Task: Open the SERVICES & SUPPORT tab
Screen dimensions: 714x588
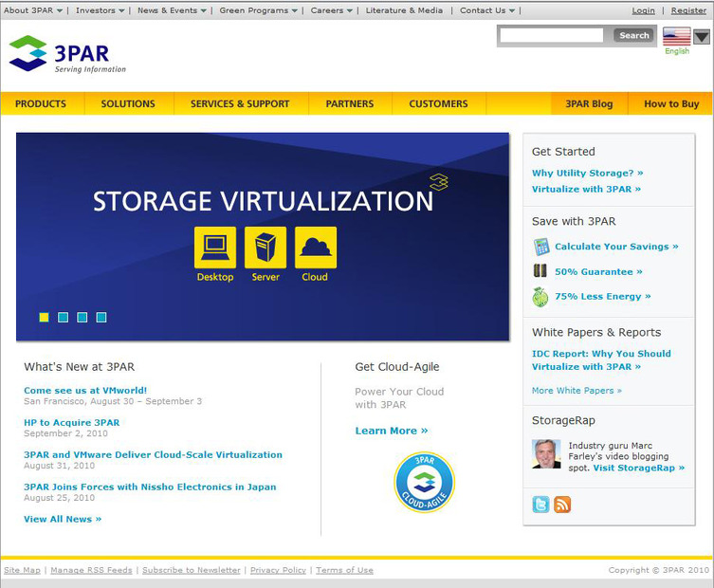Action: [x=240, y=103]
